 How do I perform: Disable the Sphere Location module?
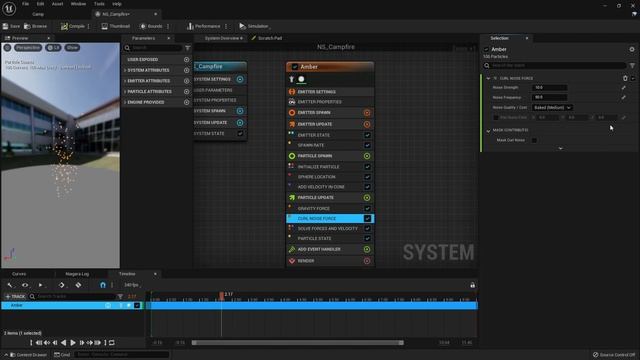[x=367, y=177]
